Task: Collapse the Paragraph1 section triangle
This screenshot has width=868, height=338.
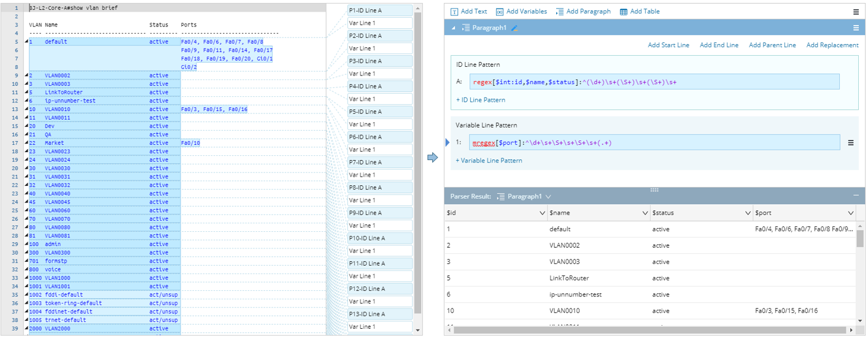Action: pos(453,28)
